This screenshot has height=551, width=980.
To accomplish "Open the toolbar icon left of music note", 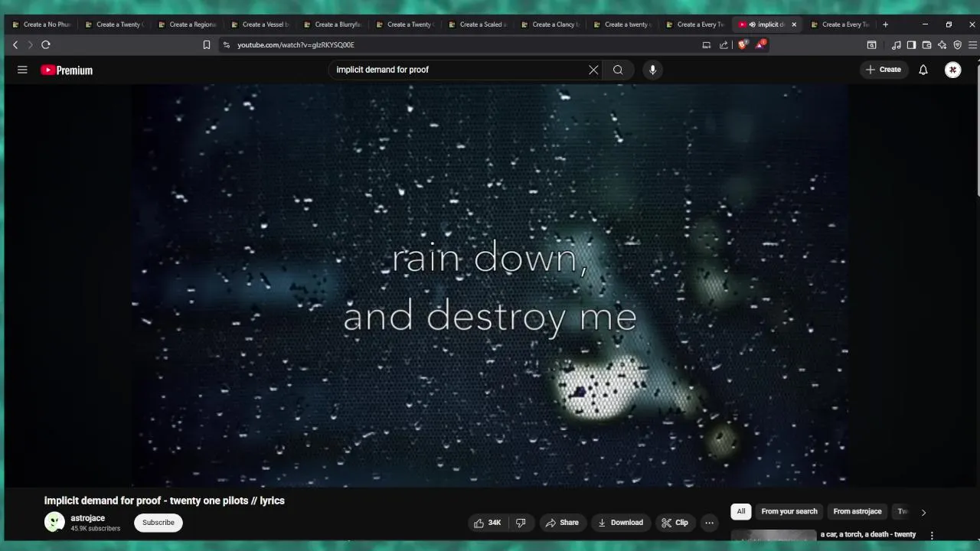I will (871, 45).
